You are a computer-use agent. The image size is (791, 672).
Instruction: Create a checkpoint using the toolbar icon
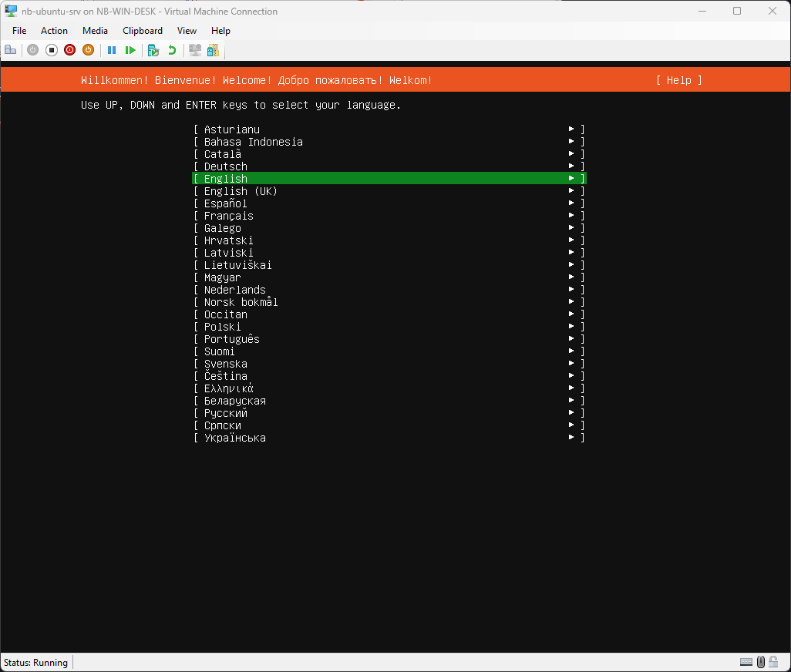point(153,50)
